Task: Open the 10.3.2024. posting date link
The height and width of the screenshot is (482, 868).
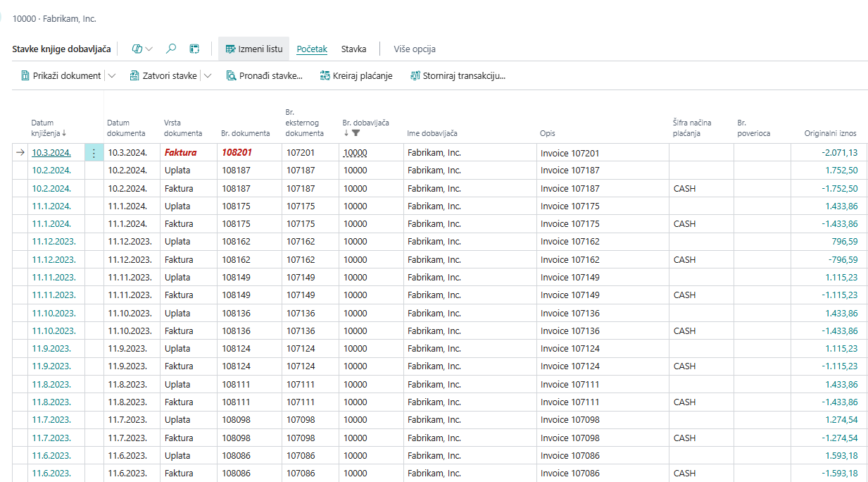Action: coord(51,153)
